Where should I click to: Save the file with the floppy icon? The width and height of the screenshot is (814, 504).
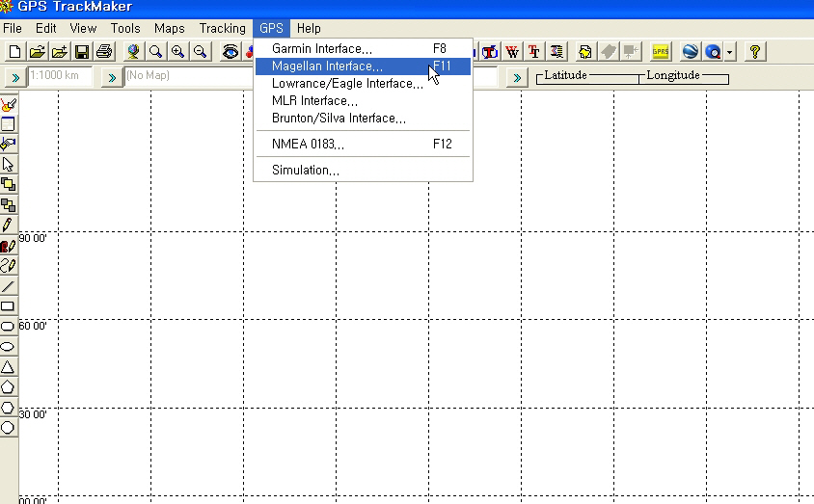82,52
